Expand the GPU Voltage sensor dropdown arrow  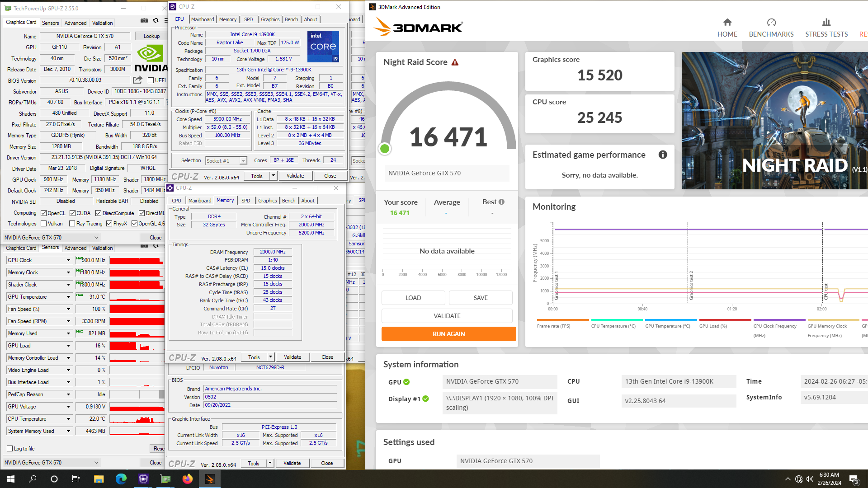pos(68,407)
